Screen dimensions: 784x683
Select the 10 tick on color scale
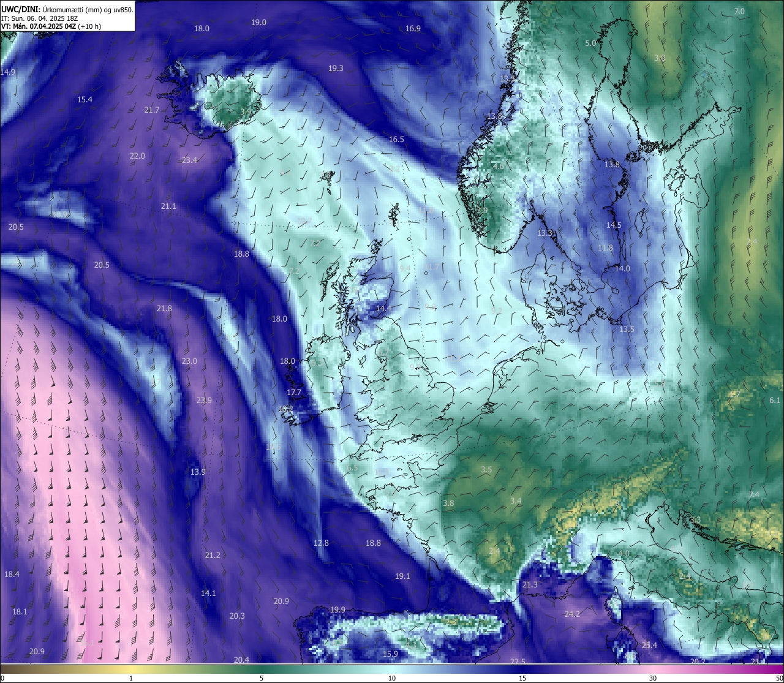point(391,678)
